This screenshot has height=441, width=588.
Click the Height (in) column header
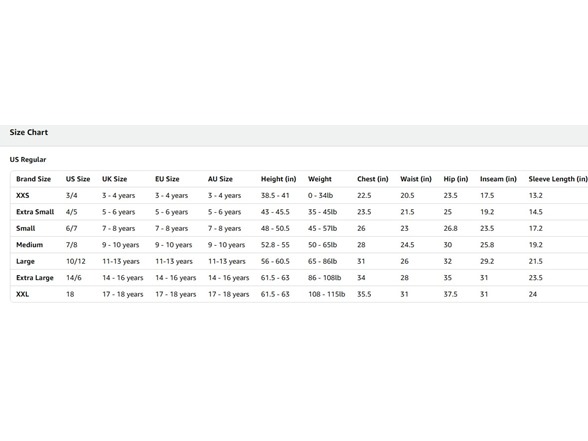click(279, 179)
